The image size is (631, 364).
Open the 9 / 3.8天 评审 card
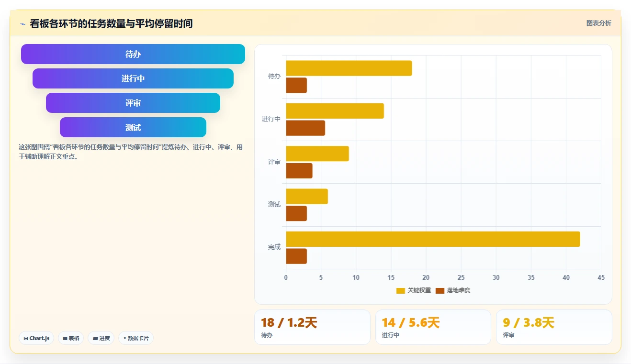pyautogui.click(x=554, y=327)
